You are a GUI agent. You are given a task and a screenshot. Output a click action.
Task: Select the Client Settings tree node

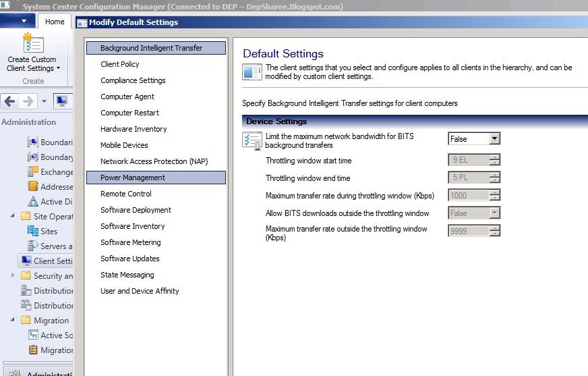46,261
